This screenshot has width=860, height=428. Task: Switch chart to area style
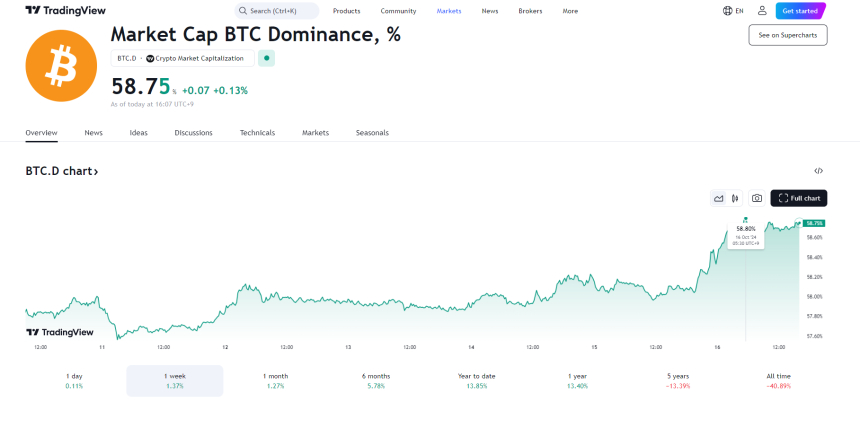[x=718, y=198]
